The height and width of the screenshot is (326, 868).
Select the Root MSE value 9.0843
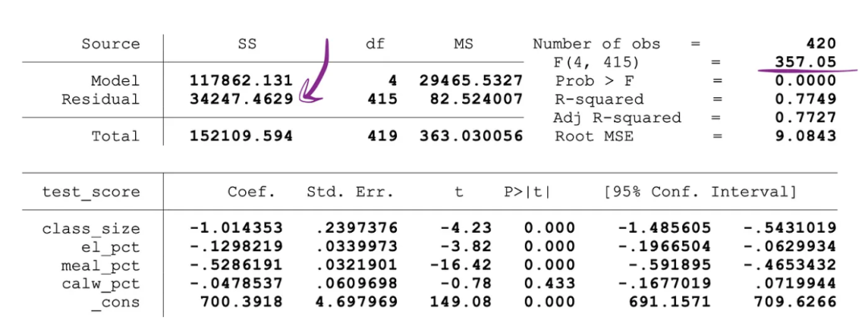(805, 137)
